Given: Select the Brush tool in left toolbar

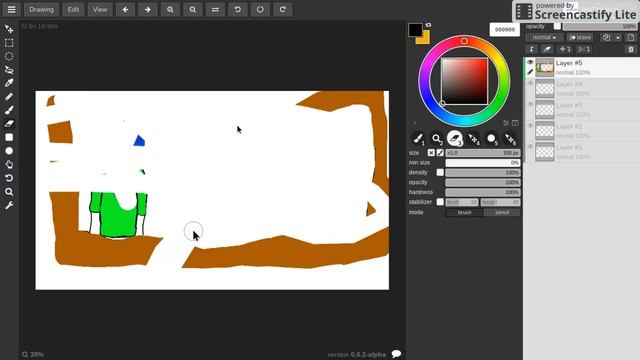Looking at the screenshot, I should tap(9, 110).
